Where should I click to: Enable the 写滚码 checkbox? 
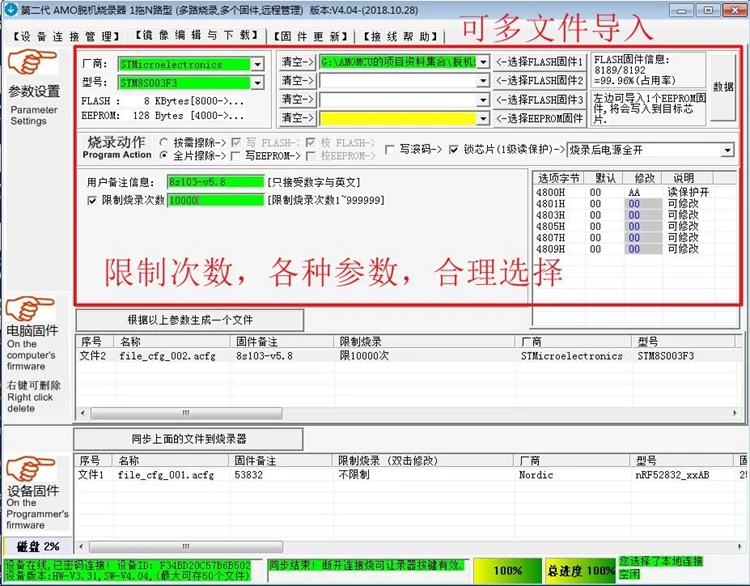(390, 150)
